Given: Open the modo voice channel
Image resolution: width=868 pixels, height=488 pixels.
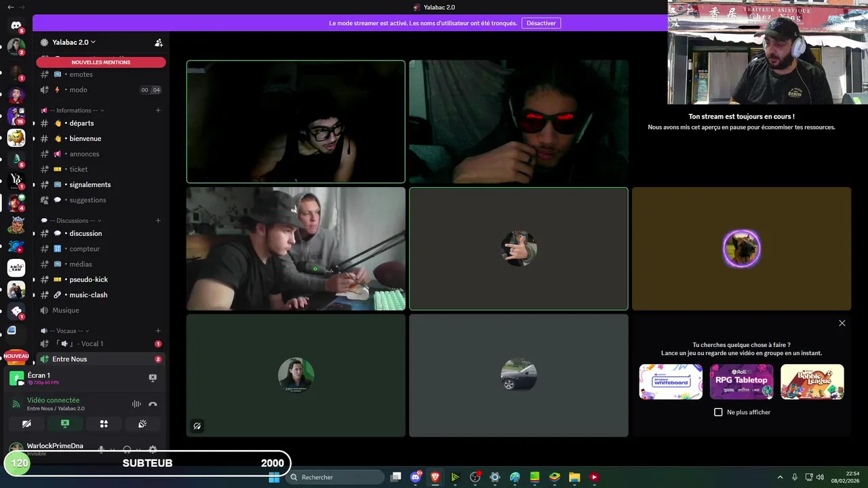Looking at the screenshot, I should [101, 89].
